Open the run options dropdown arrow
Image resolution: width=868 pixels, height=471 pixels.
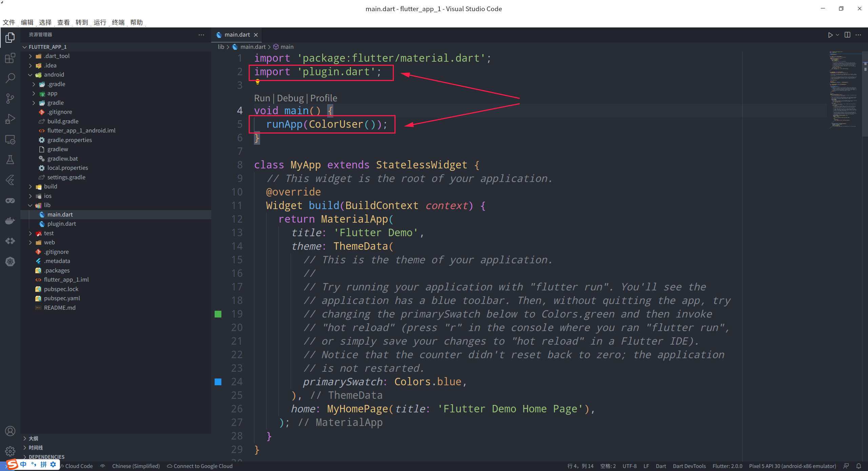(x=837, y=35)
